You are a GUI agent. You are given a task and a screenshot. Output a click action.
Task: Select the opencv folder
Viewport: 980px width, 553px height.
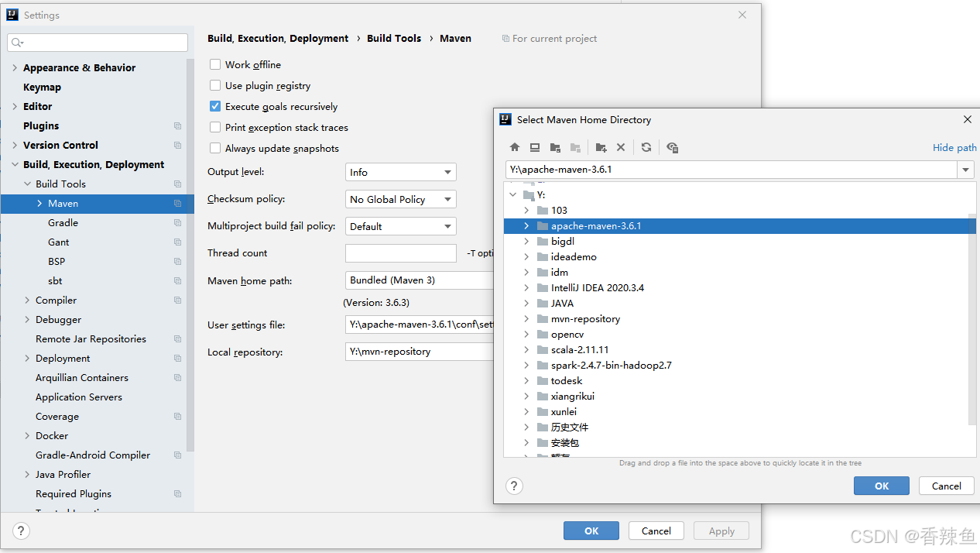click(567, 335)
